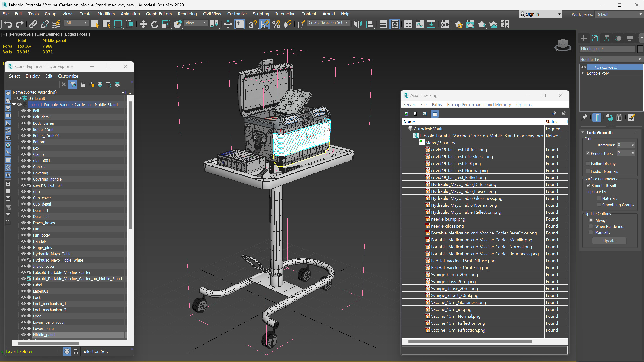The image size is (644, 362).
Task: Open the Curve Editor icon
Action: (420, 24)
